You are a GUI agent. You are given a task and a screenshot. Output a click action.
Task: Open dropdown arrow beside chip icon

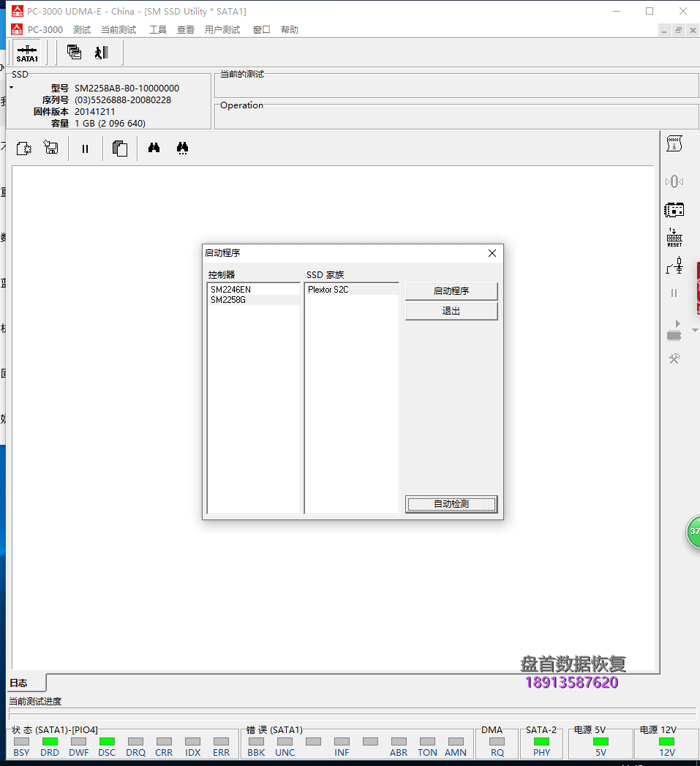click(695, 331)
